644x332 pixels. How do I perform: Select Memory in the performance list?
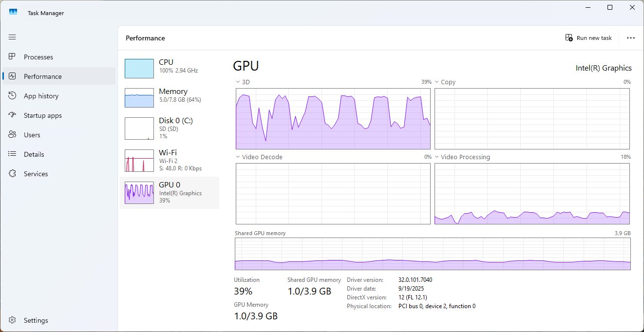tap(169, 97)
